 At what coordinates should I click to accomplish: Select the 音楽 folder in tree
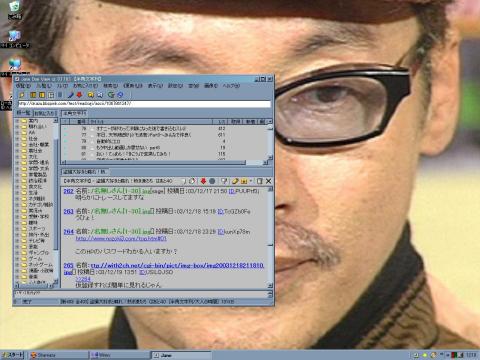(x=33, y=277)
